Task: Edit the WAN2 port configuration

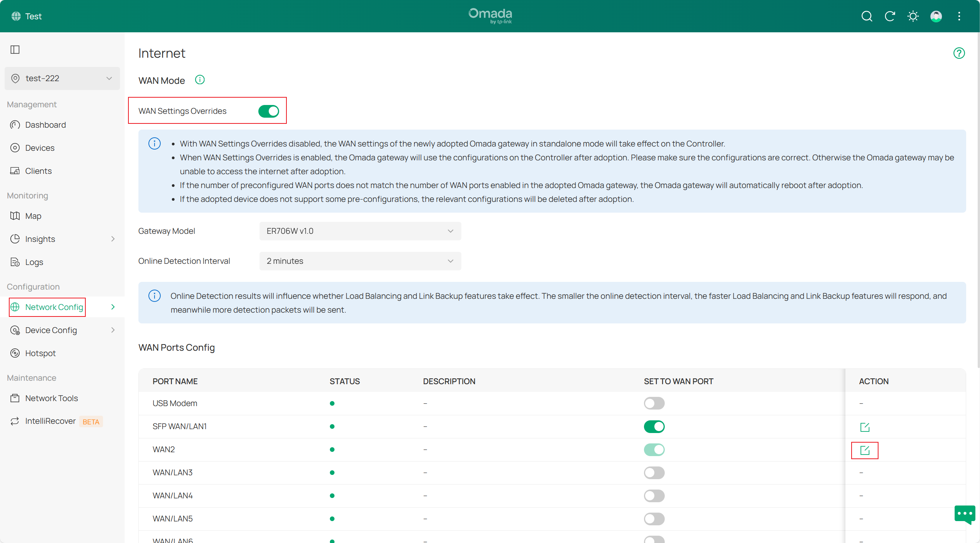Action: click(x=865, y=450)
